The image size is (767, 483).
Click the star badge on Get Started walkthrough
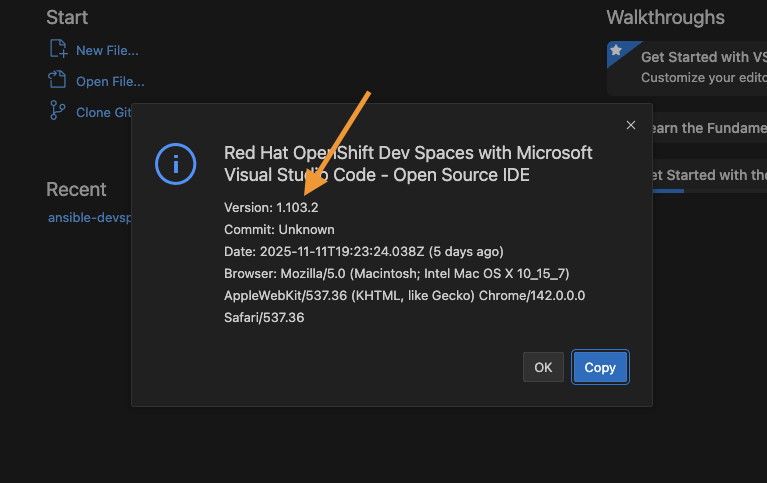point(616,50)
